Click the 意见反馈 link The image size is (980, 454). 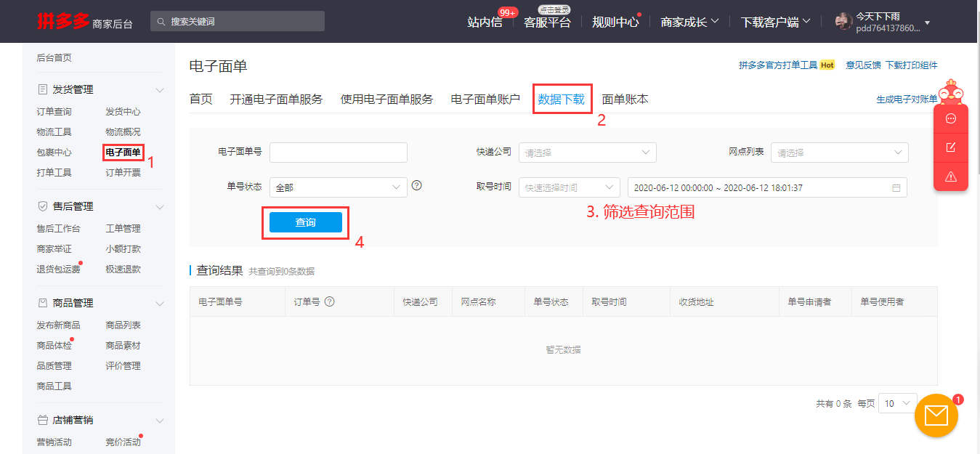coord(863,65)
